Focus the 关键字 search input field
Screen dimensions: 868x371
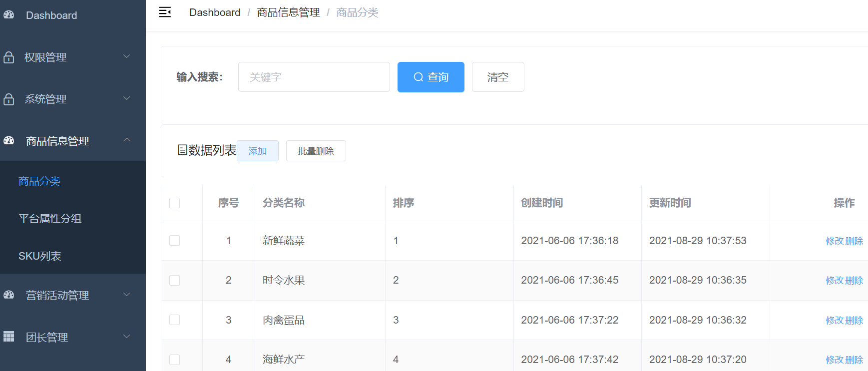pos(314,77)
